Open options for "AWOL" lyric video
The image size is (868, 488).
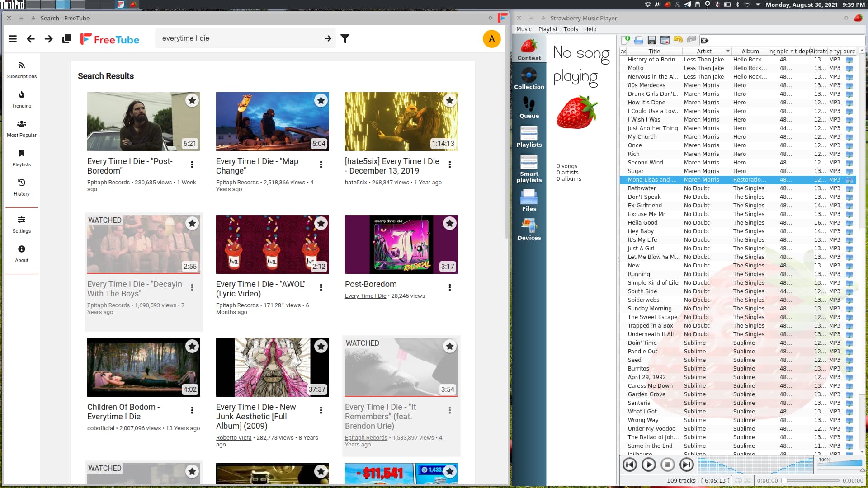(321, 287)
